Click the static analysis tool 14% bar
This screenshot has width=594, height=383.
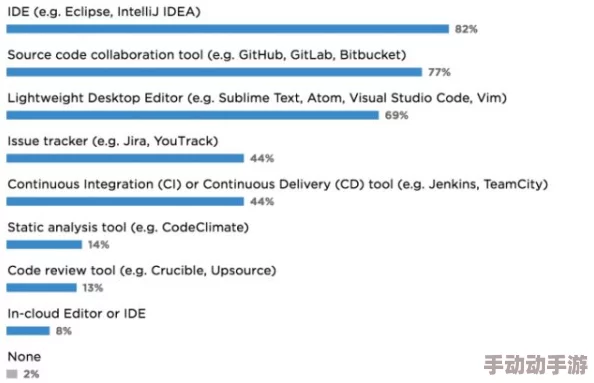coord(44,245)
